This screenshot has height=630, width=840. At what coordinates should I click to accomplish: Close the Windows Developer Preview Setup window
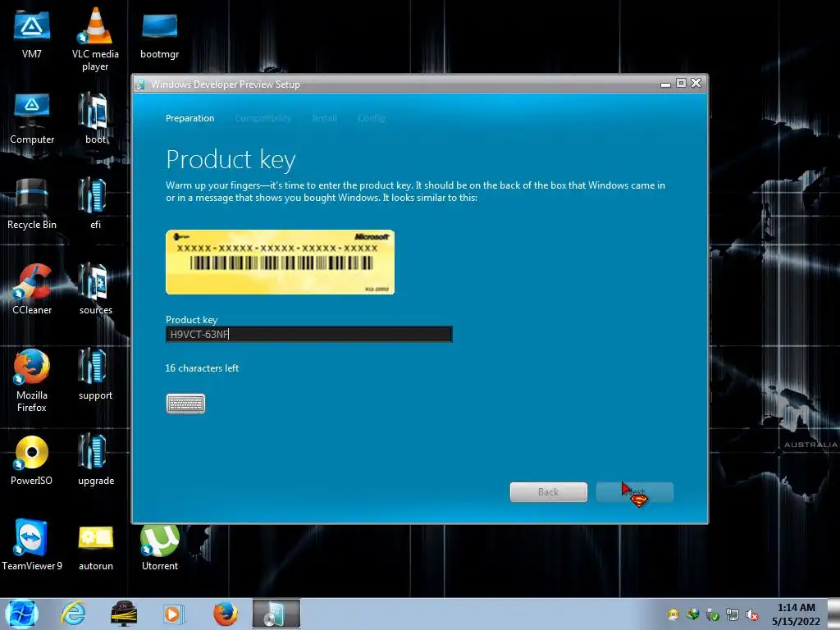click(x=696, y=83)
